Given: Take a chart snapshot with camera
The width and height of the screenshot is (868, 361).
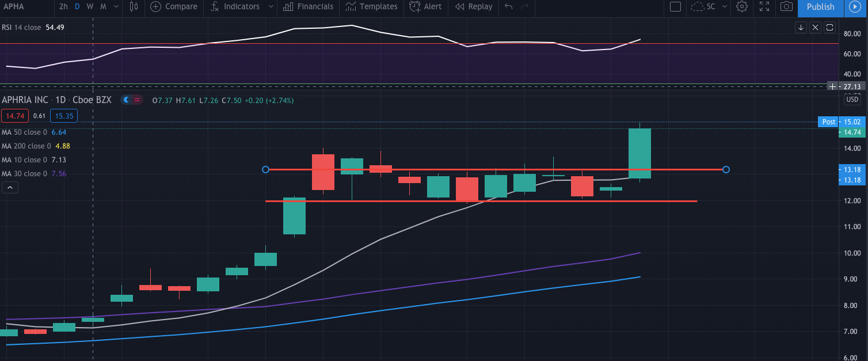Looking at the screenshot, I should [787, 7].
